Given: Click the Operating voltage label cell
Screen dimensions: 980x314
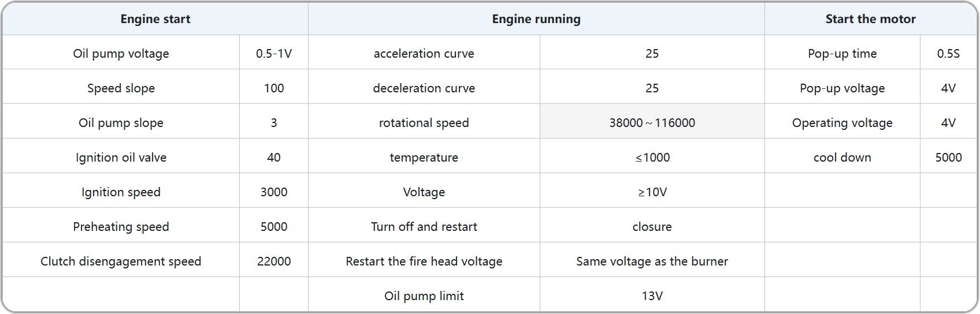Looking at the screenshot, I should tap(842, 123).
